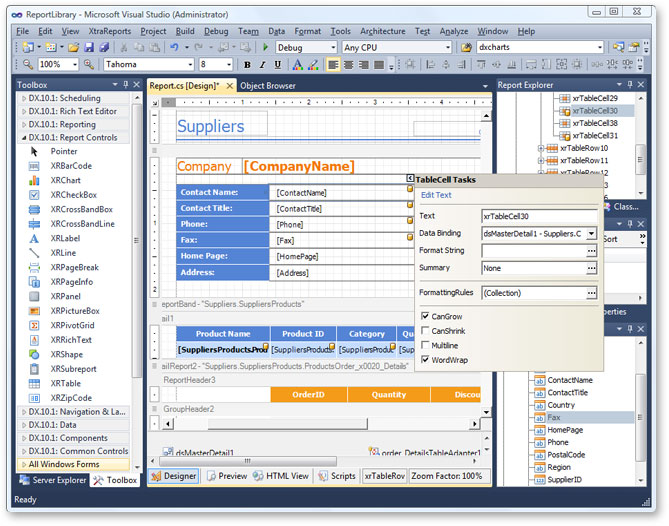Open the FormattingRules collection ellipsis button

coord(591,293)
